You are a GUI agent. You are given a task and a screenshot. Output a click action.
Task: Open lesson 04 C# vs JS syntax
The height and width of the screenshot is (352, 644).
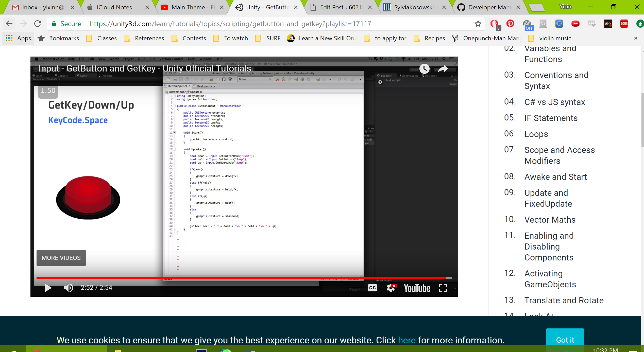[x=555, y=102]
